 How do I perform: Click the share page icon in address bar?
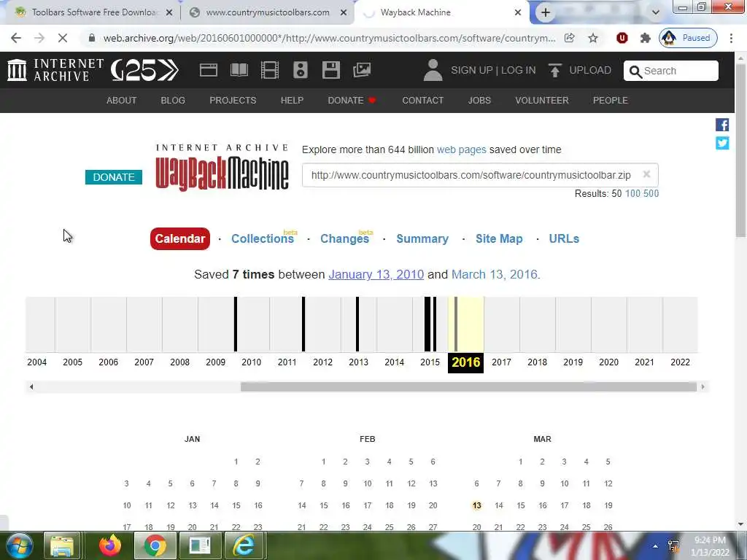click(569, 38)
